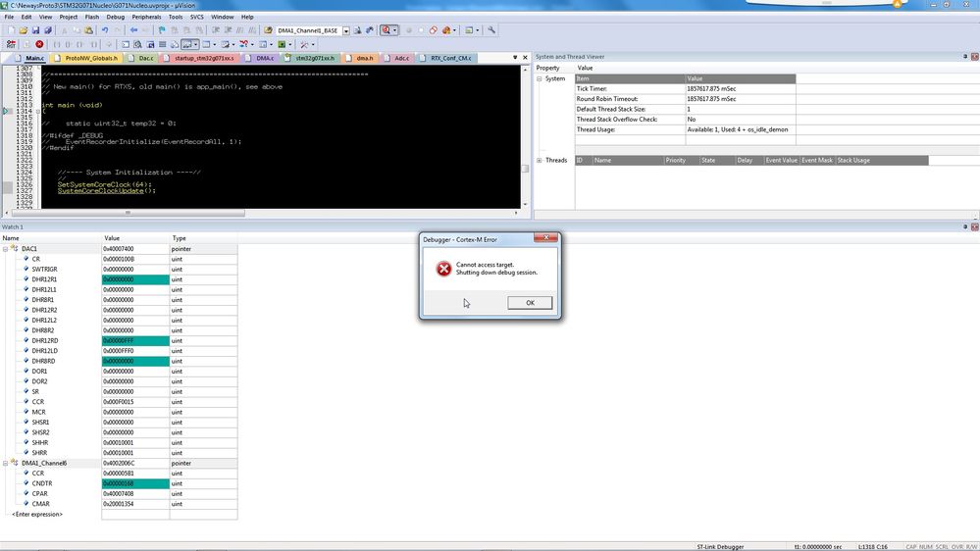Pin the System and Thread Viewer panel

click(x=965, y=56)
